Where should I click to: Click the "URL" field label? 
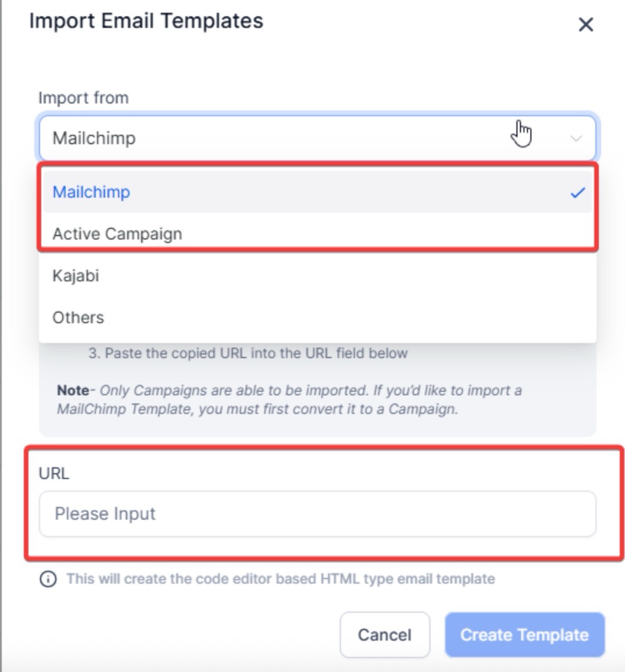(54, 473)
